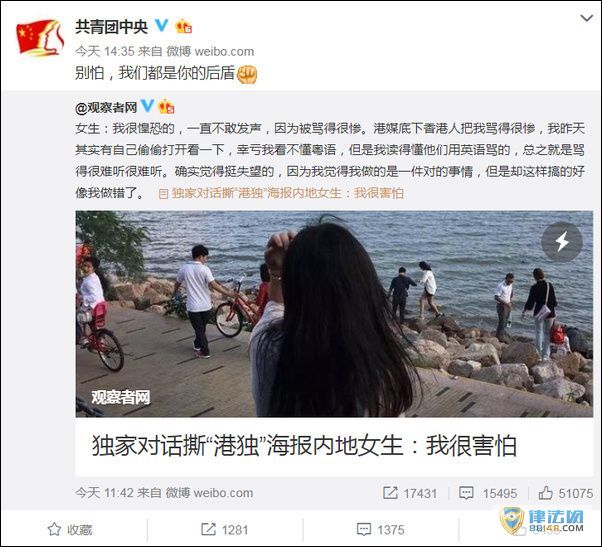This screenshot has width=602, height=547.
Task: Click the crown badge beside 观察者网
Action: pyautogui.click(x=166, y=106)
